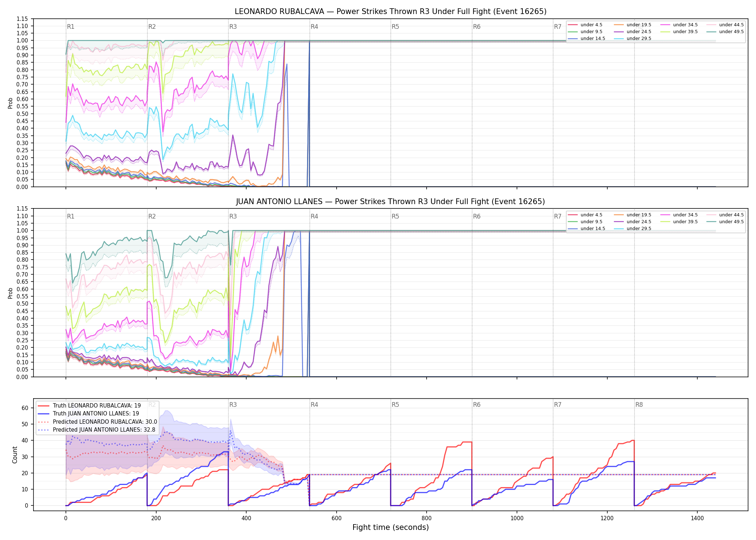The width and height of the screenshot is (756, 540).
Task: Select 'Truth JUAN ANTONIO LLANES: 19' legend entry
Action: coord(88,414)
